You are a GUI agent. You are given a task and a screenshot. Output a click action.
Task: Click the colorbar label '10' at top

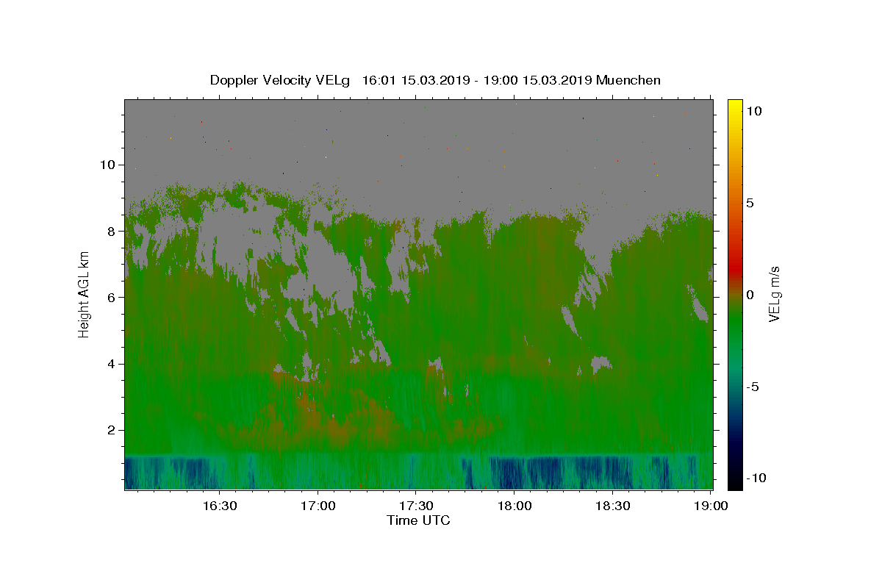click(x=753, y=110)
